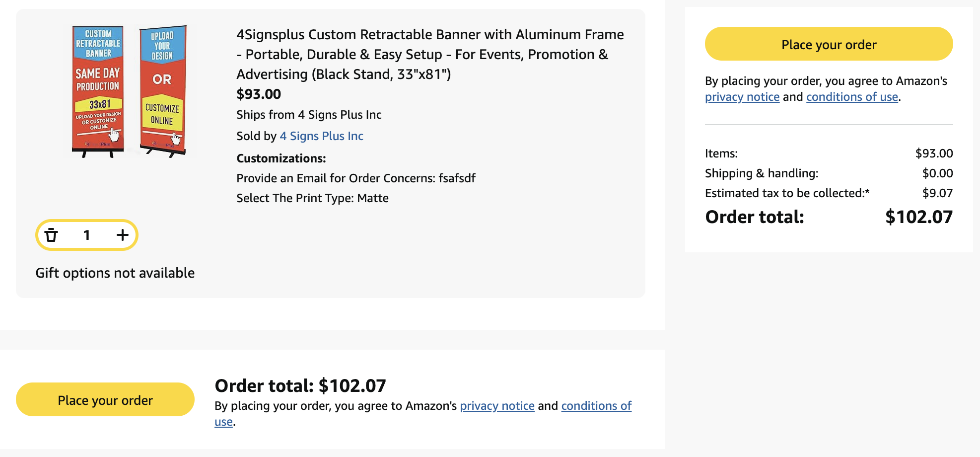
Task: Click the $102.07 order total in summary box
Action: 919,217
